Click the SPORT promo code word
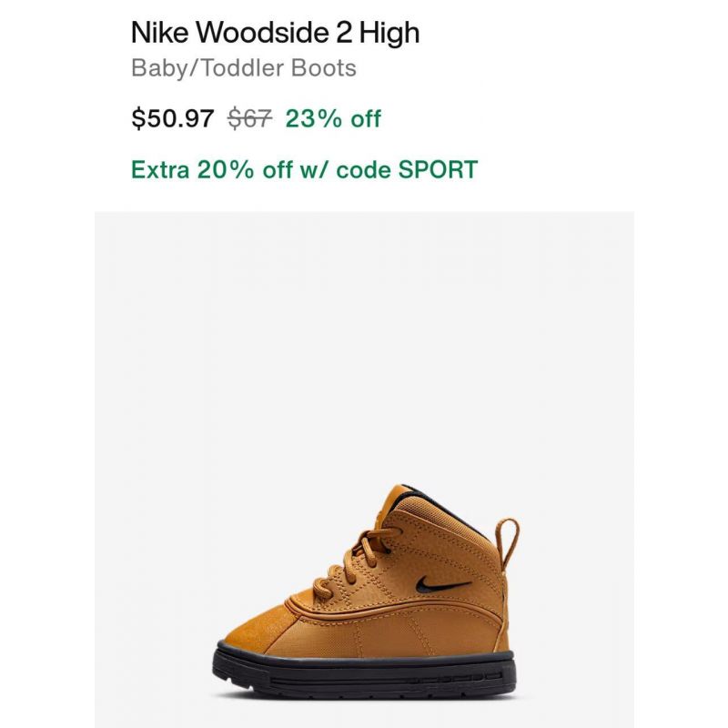The height and width of the screenshot is (728, 728). (x=439, y=169)
